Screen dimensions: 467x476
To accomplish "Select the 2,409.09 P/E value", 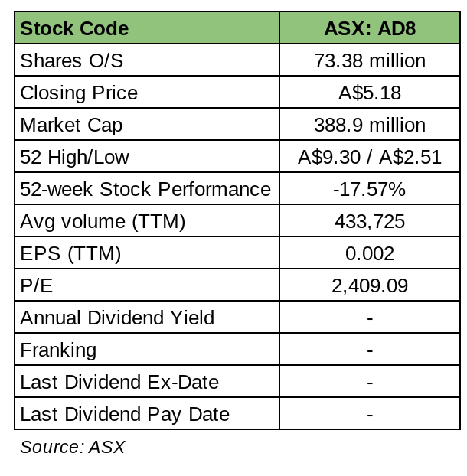I will click(370, 286).
